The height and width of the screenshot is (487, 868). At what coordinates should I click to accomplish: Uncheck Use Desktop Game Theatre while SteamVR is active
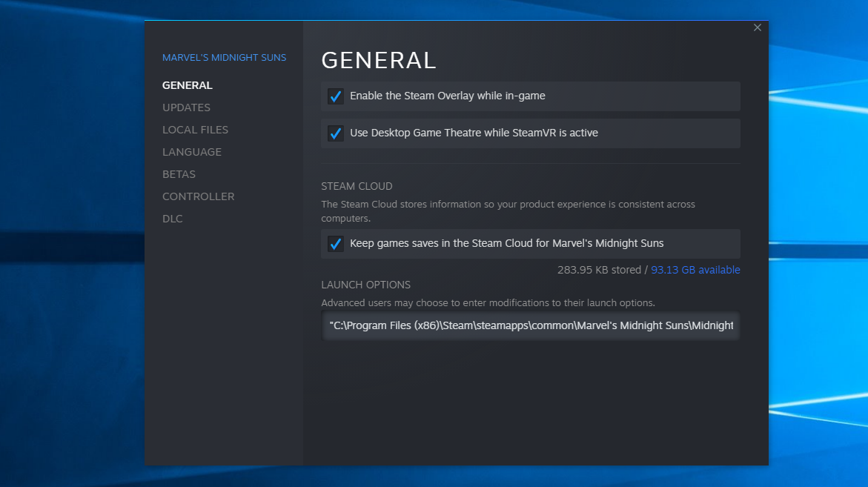(x=336, y=133)
